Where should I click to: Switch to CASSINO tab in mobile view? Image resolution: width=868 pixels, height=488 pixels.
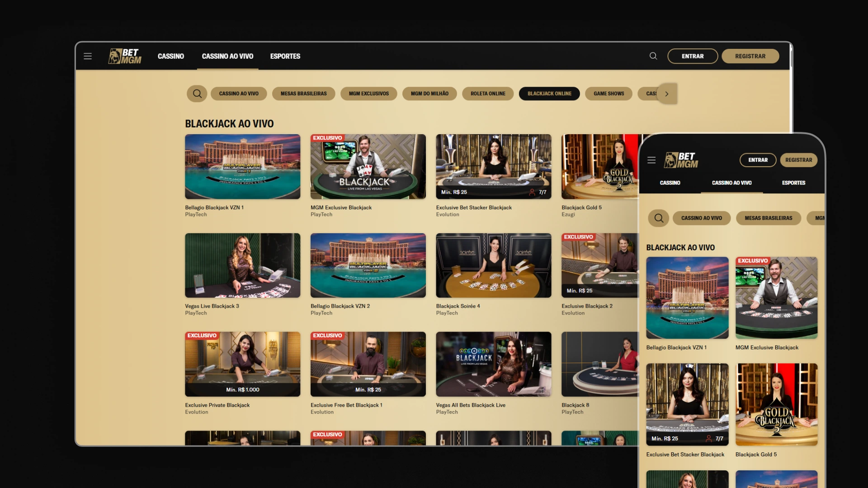tap(670, 183)
